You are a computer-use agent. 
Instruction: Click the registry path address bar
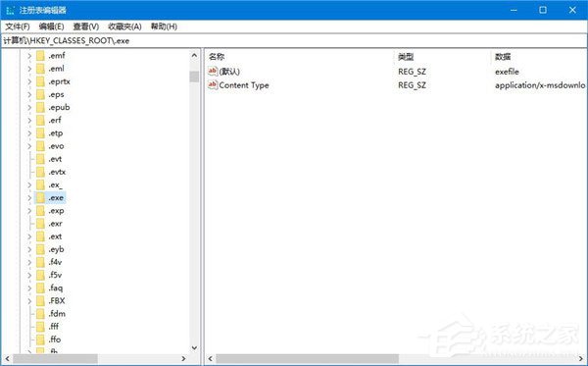(x=294, y=40)
